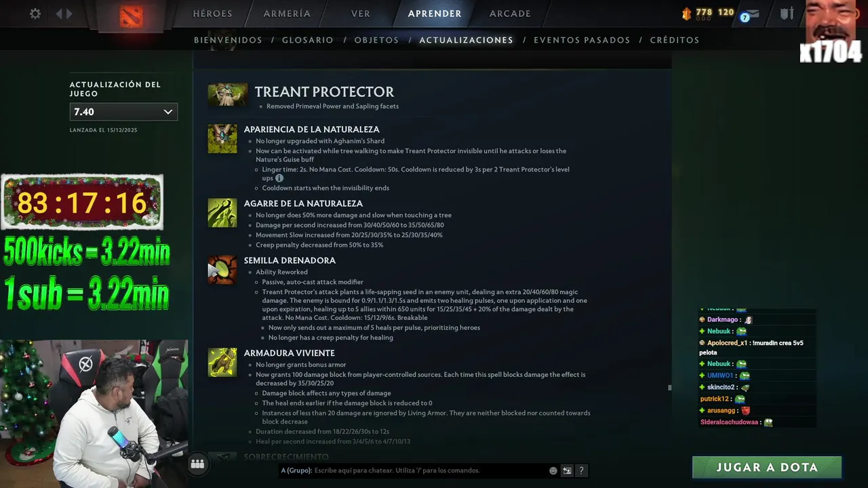Viewport: 868px width, 488px height.
Task: Open the settings gear icon
Action: [35, 14]
